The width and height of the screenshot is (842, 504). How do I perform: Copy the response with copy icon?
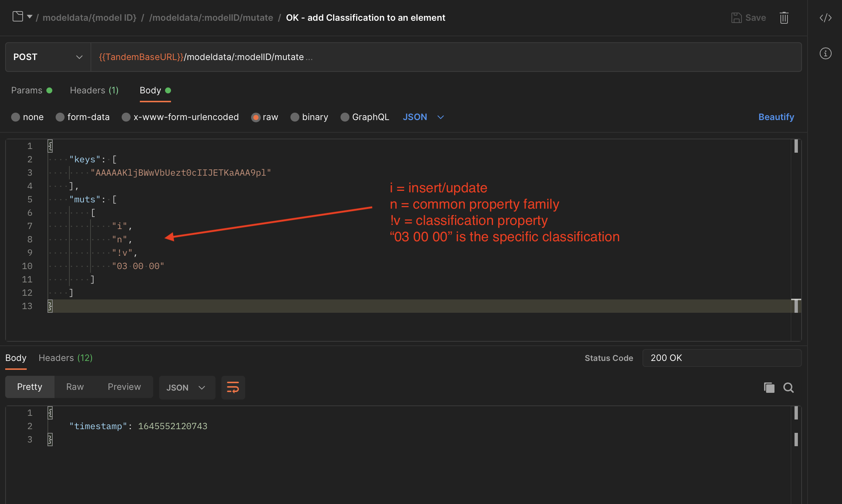coord(769,388)
